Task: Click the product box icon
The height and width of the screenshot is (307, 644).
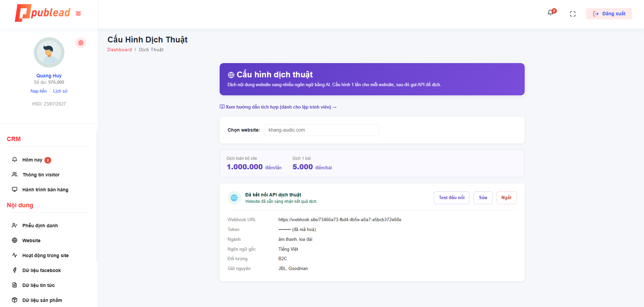Action: pyautogui.click(x=15, y=300)
